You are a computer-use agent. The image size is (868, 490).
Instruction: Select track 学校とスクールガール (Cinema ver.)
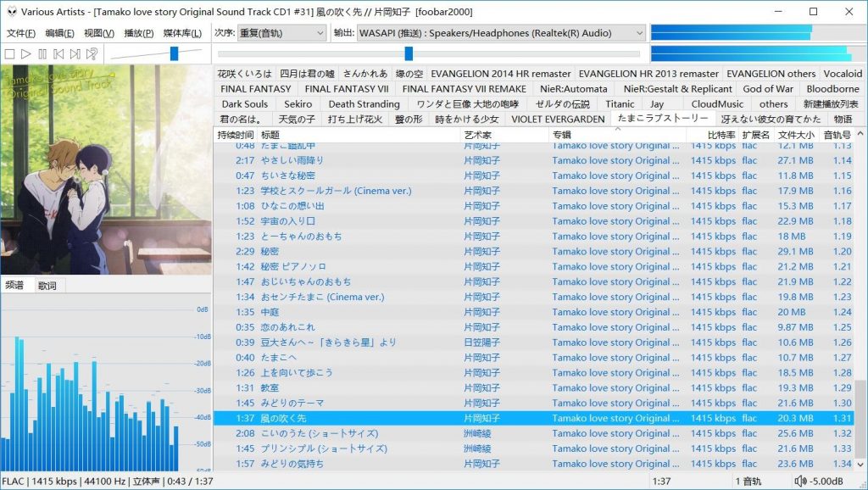pos(534,191)
